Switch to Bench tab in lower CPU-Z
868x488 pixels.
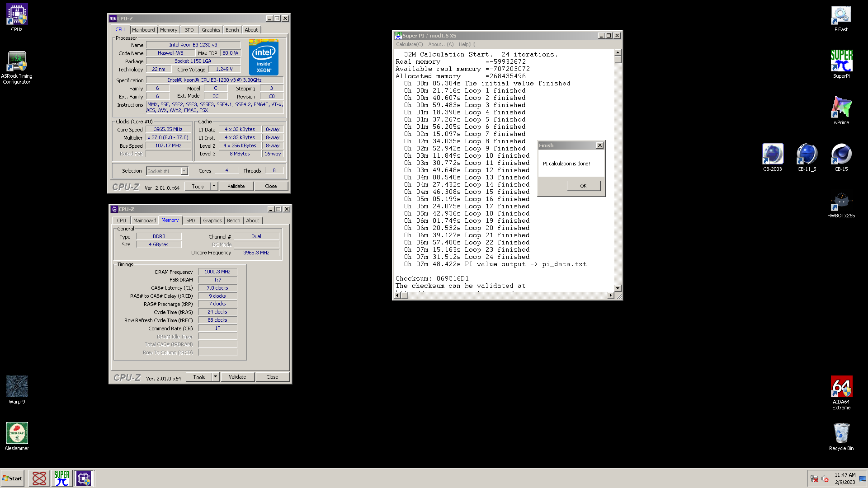pyautogui.click(x=234, y=221)
